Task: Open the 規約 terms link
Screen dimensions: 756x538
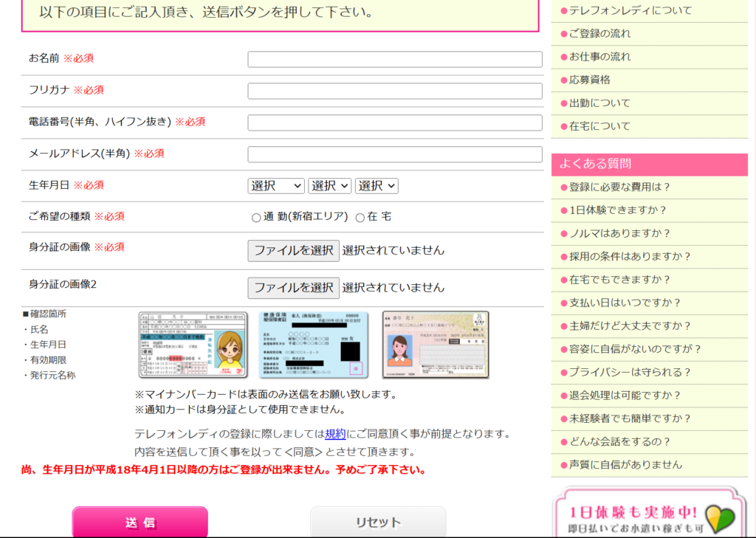Action: click(x=335, y=433)
